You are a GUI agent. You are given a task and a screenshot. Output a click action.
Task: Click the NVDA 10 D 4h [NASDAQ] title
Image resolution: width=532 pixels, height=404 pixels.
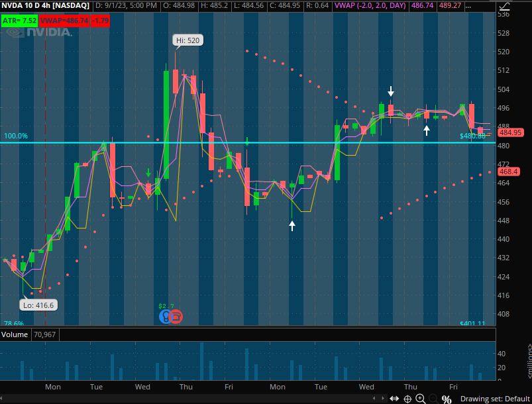pos(45,5)
